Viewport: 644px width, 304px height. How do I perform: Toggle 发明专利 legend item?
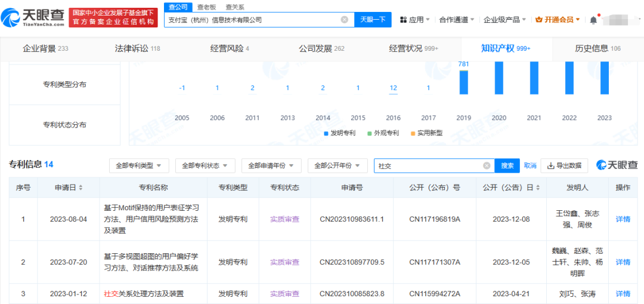click(x=340, y=133)
